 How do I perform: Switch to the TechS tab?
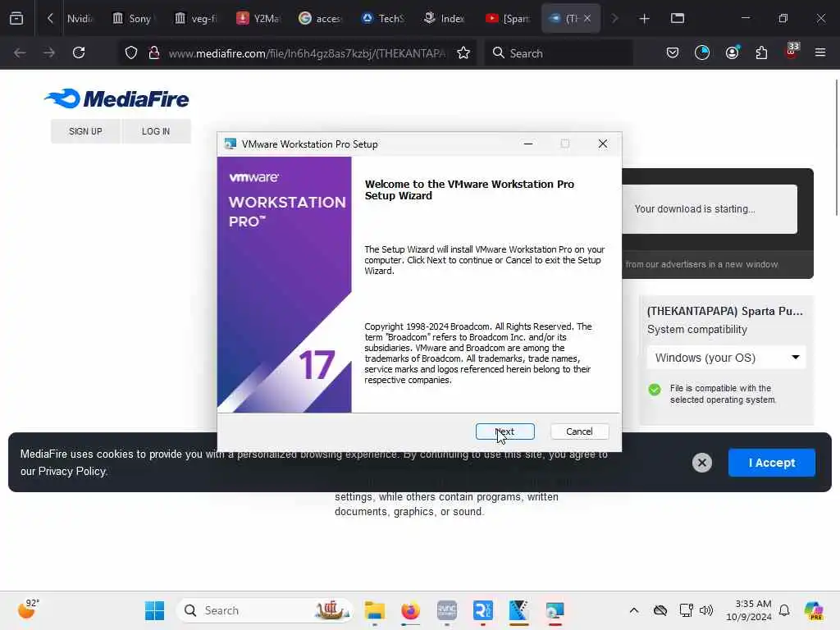coord(384,18)
